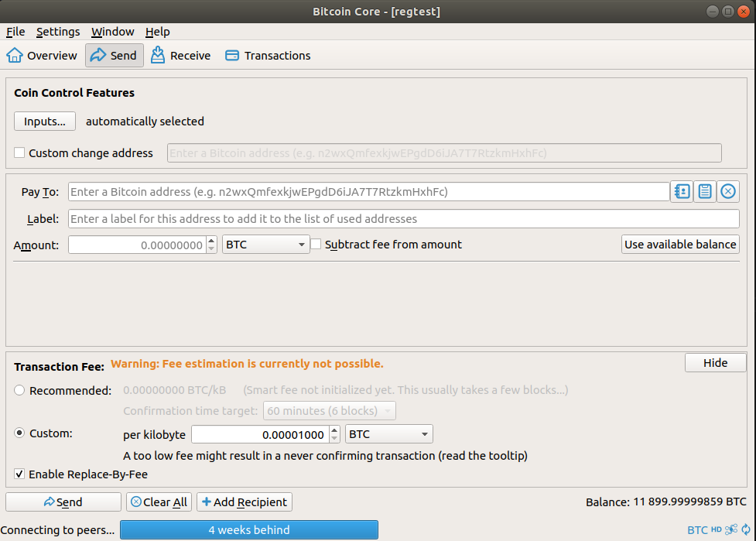Click the 0.00000000 BTC/kB recommended fee value
Viewport: 756px width, 541px height.
click(175, 390)
